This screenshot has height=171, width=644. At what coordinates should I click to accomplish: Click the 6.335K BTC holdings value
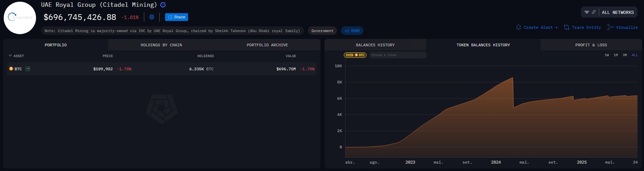pos(201,69)
